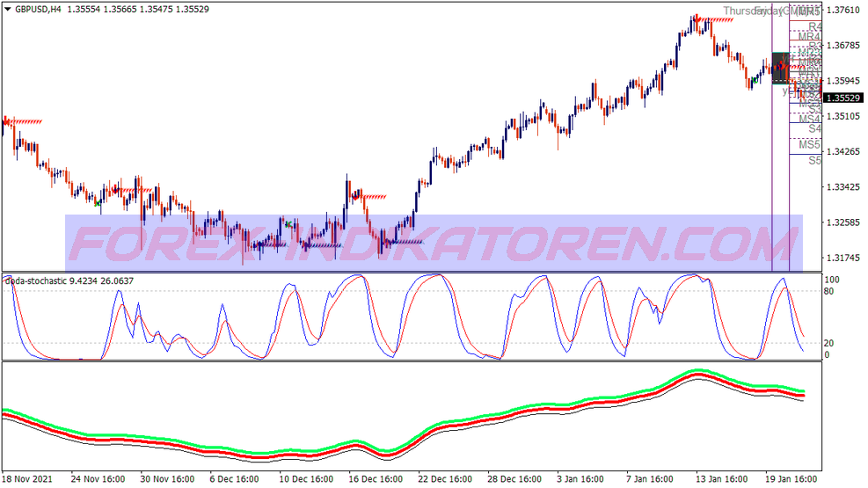Click the 6 Dec 16:00 time label
Screen dimensions: 868x488
click(x=234, y=479)
